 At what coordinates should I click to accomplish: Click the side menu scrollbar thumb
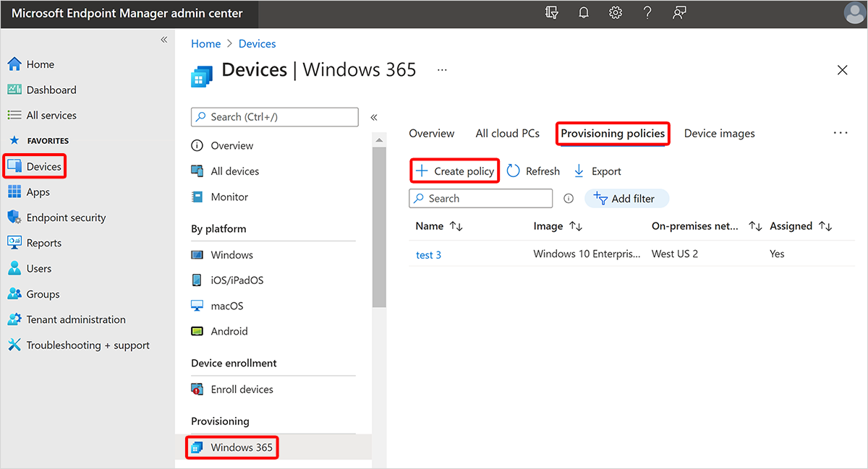tap(379, 228)
